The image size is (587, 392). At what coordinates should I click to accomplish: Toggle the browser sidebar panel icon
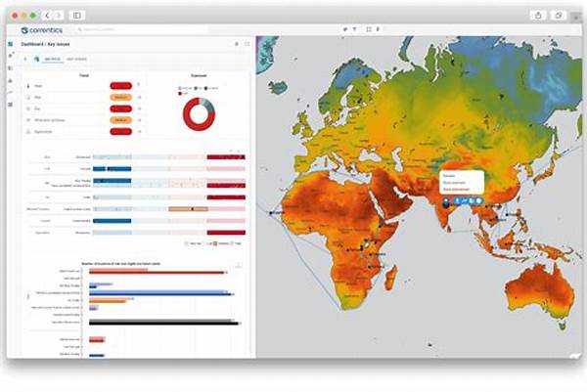pos(77,16)
